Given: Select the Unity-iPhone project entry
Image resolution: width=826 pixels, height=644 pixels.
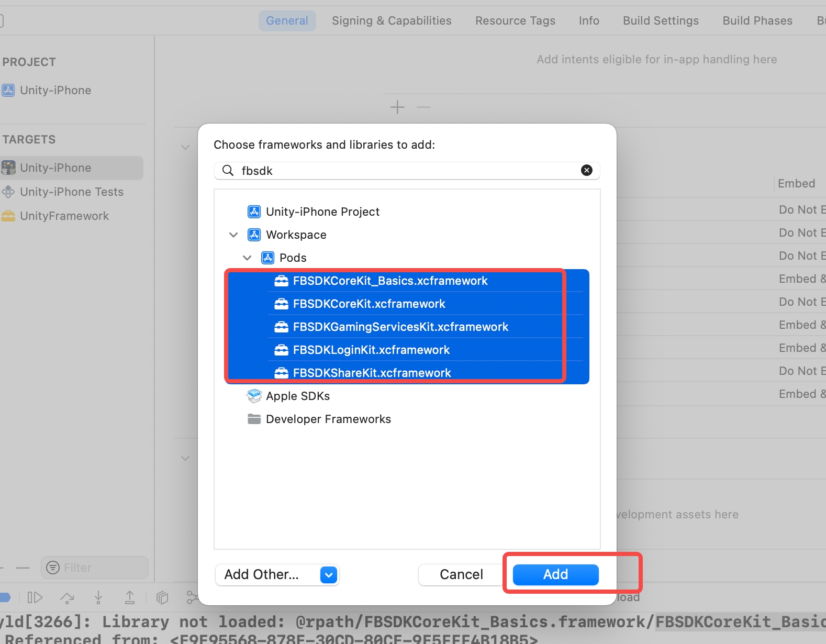Looking at the screenshot, I should pos(55,90).
